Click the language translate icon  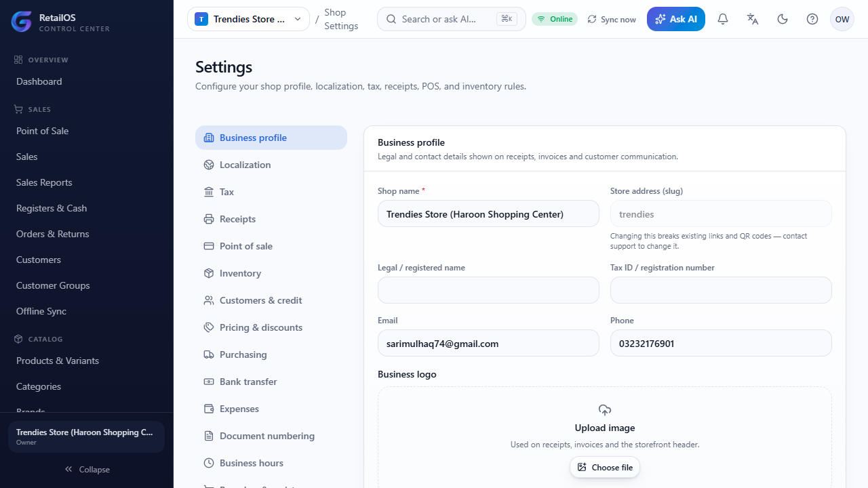[753, 19]
